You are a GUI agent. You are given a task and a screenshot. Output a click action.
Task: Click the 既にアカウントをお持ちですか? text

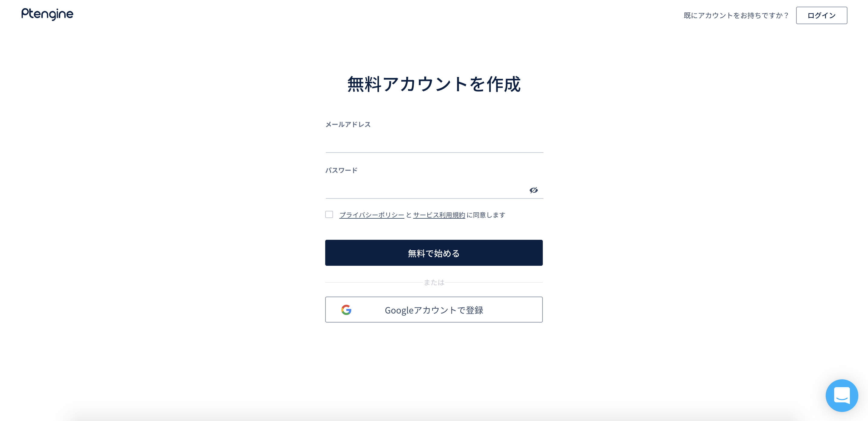point(736,15)
